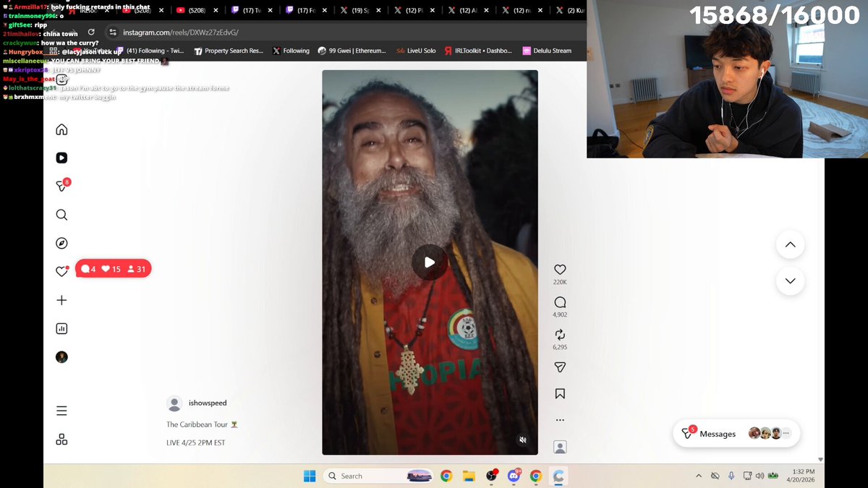
Task: Open the More hamburger menu
Action: (x=61, y=411)
